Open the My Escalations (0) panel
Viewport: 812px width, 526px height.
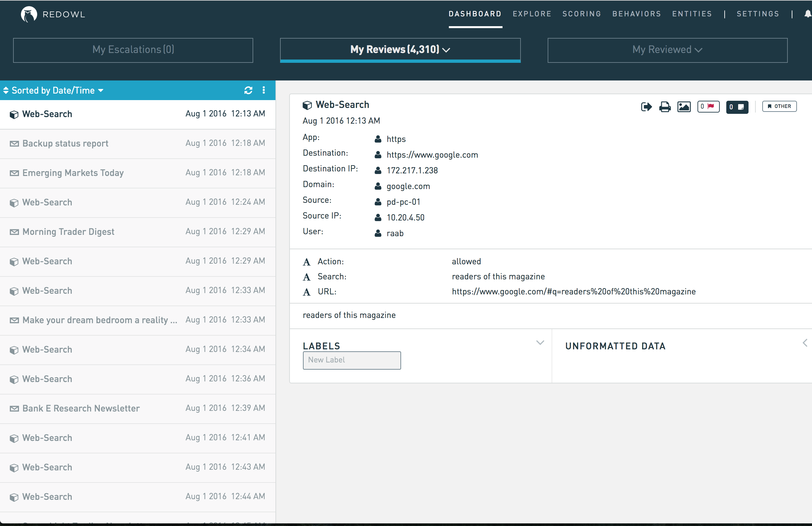[x=133, y=50]
